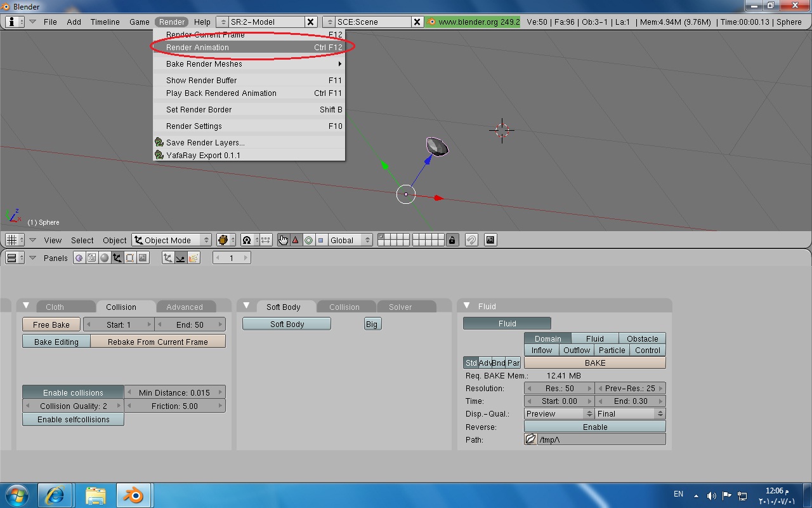
Task: Open the Final render quality dropdown
Action: point(631,413)
